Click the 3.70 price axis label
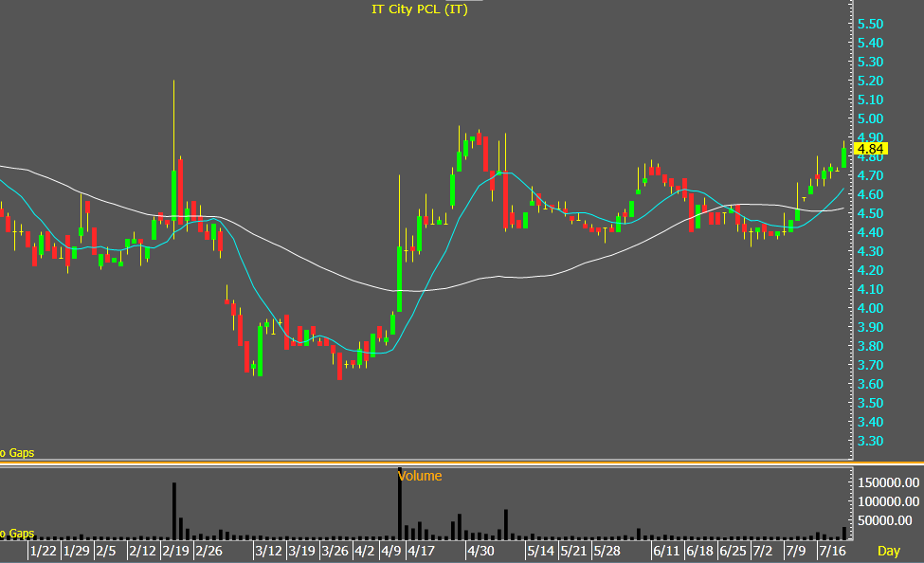 point(870,365)
